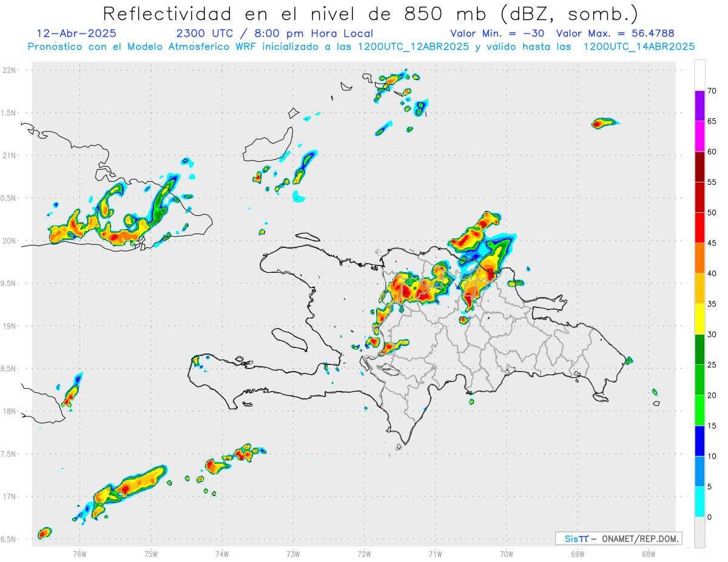The height and width of the screenshot is (562, 728).
Task: Click the latitude label '18N'
Action: [x=10, y=411]
